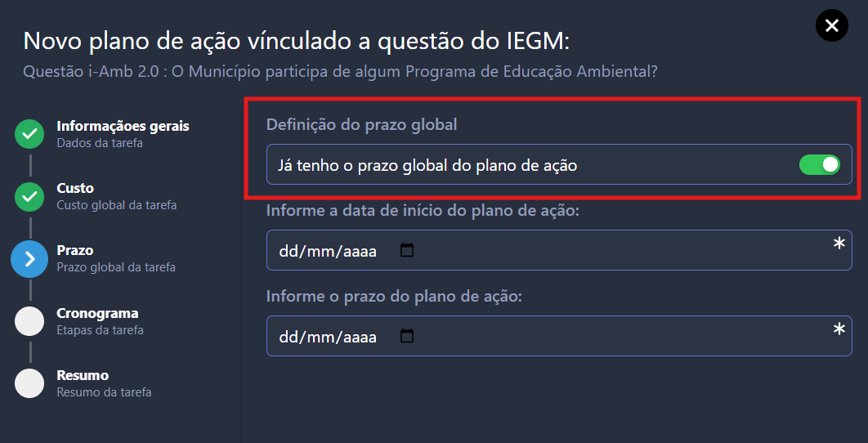Click the start date dd/mm/aaaa input field

tap(559, 250)
